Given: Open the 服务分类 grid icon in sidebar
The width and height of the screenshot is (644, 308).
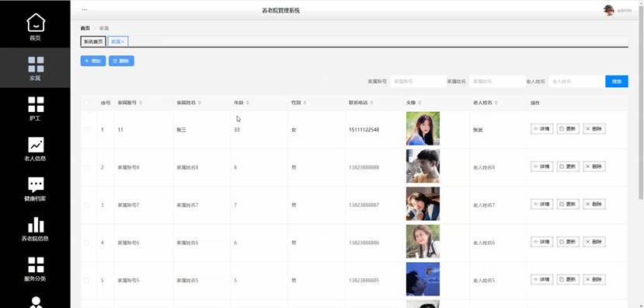Looking at the screenshot, I should 36,265.
